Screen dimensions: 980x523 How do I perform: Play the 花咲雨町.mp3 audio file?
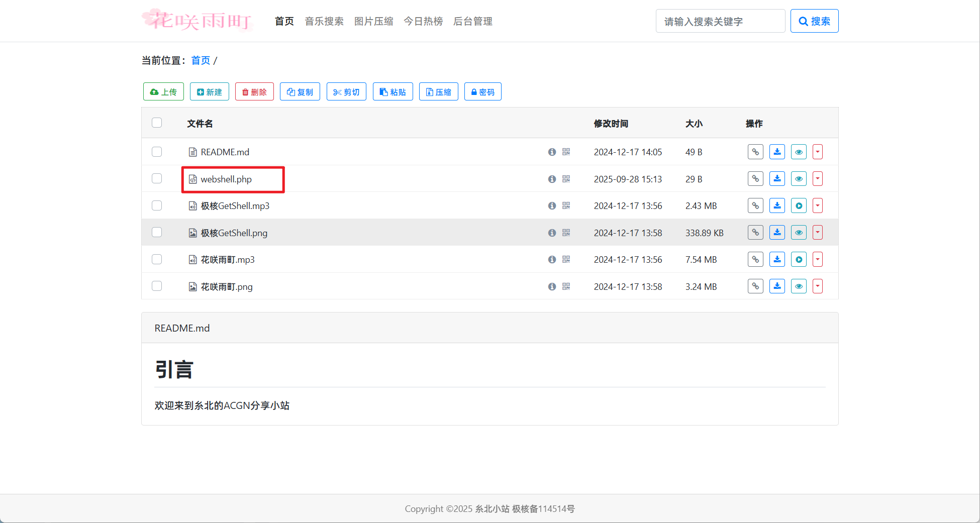pyautogui.click(x=799, y=259)
